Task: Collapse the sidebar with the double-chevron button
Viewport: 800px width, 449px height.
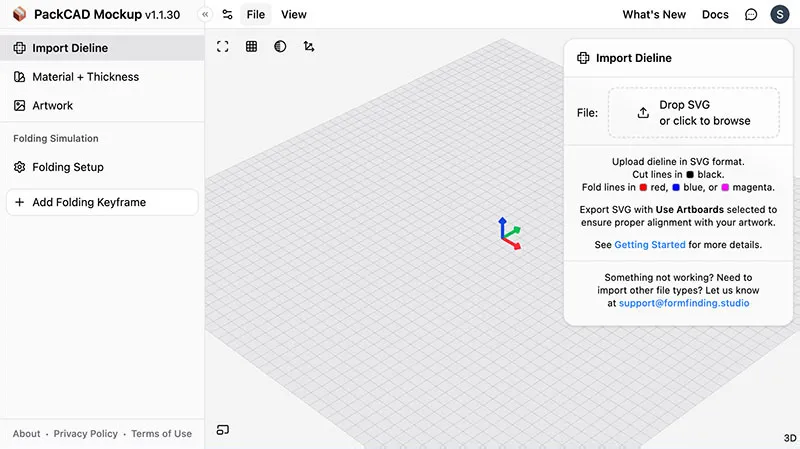Action: (x=205, y=14)
